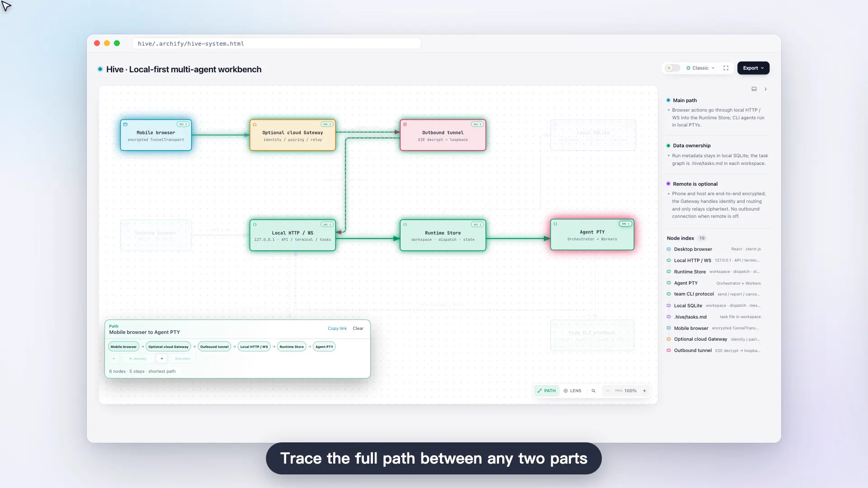Enter fullscreen with the expand icon
This screenshot has width=868, height=488.
[726, 68]
